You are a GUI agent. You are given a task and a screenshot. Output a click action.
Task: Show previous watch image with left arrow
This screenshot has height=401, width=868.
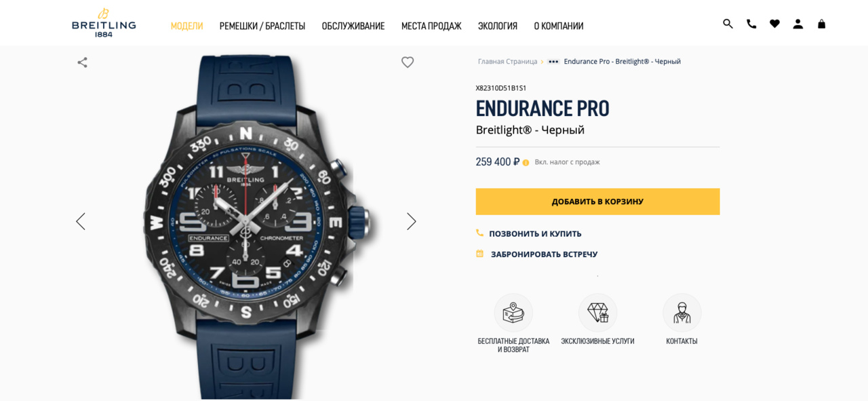[x=81, y=221]
